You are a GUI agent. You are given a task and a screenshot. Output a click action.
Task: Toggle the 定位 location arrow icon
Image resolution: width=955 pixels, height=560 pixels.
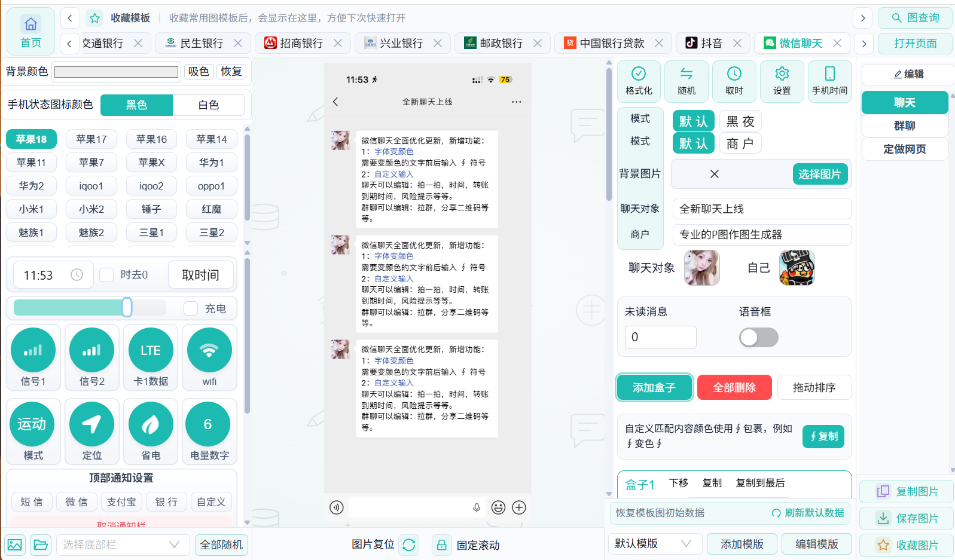tap(91, 424)
